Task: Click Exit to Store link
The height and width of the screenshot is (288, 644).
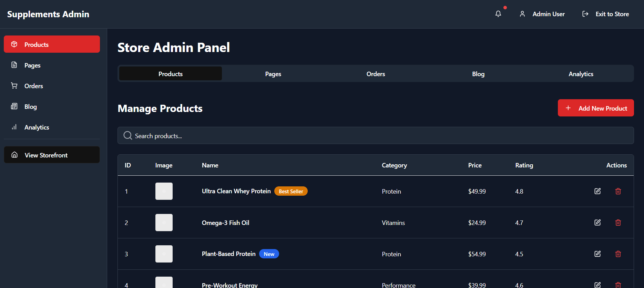Action: (605, 14)
